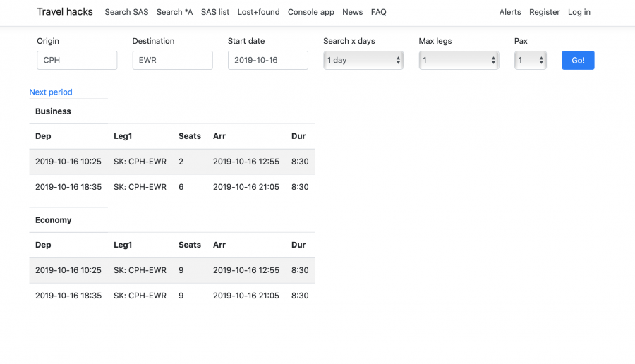
Task: Select the Business 10:25 departure flight row
Action: pos(171,162)
